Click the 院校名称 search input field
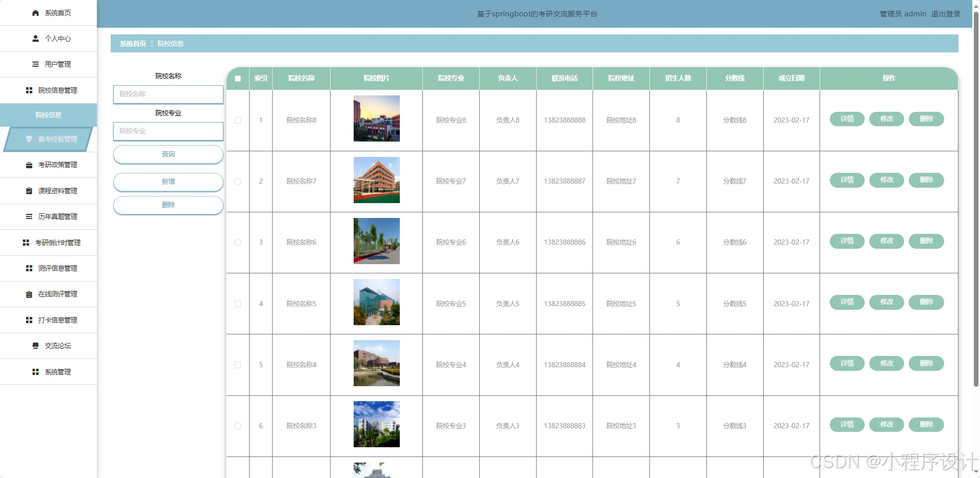Screen dimensions: 980x478 168,94
